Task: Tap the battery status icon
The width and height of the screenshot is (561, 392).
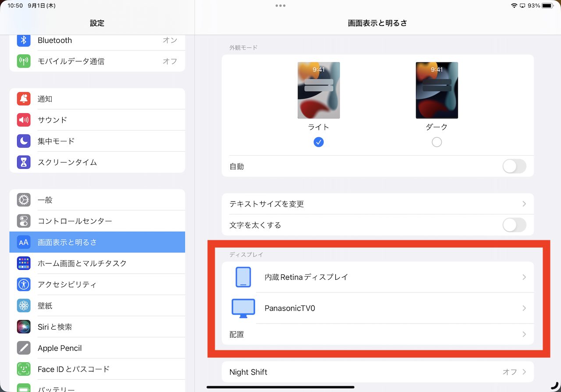Action: point(548,6)
